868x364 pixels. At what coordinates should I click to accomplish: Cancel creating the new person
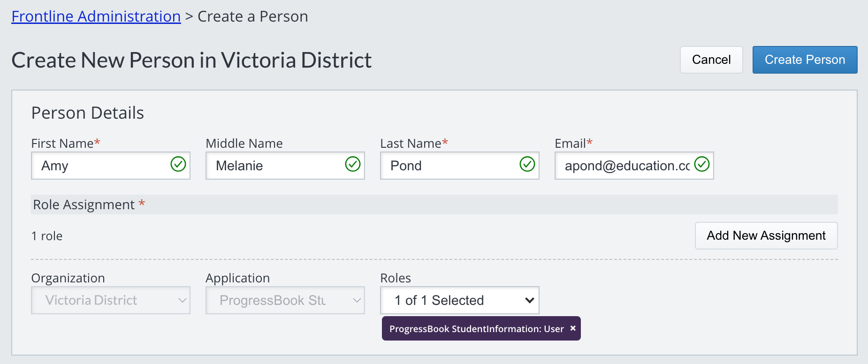(711, 60)
